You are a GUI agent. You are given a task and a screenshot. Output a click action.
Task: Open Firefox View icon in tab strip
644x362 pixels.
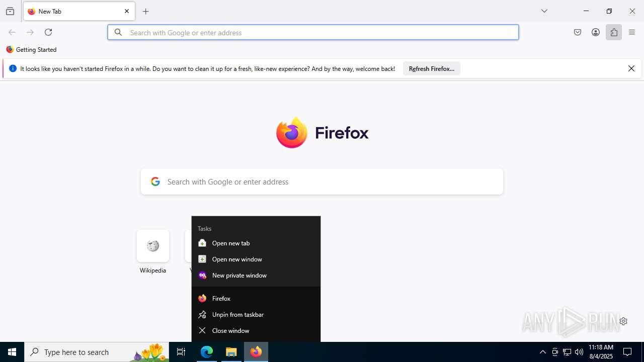click(x=10, y=11)
